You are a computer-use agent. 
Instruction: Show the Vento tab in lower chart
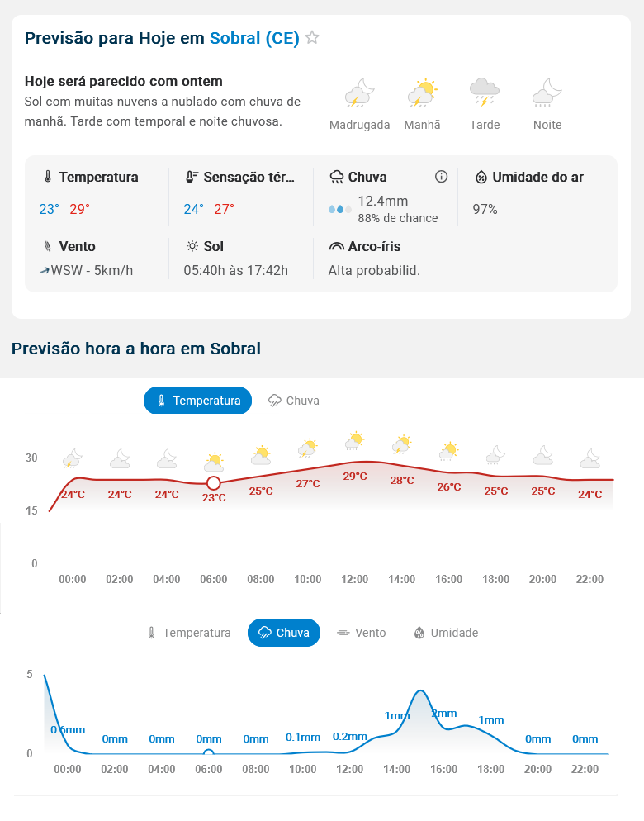pos(361,633)
